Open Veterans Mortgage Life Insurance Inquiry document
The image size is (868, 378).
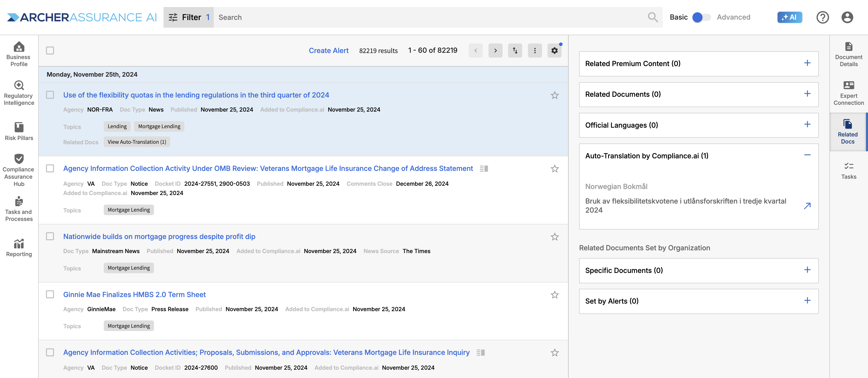click(x=266, y=353)
